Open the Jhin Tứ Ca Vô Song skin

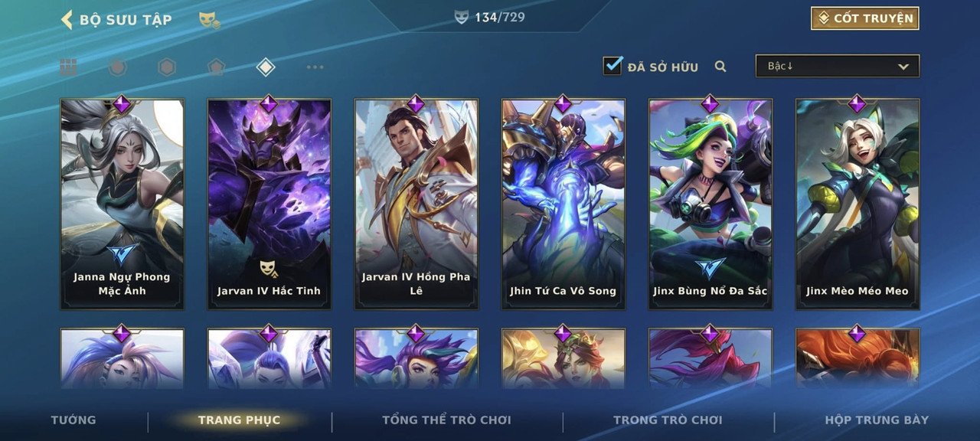[x=563, y=204]
